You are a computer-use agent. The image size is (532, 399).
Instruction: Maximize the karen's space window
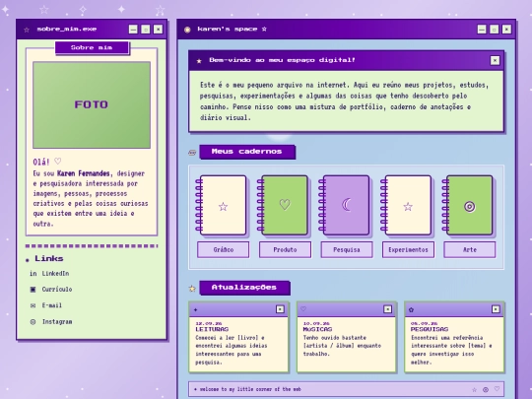pyautogui.click(x=494, y=30)
